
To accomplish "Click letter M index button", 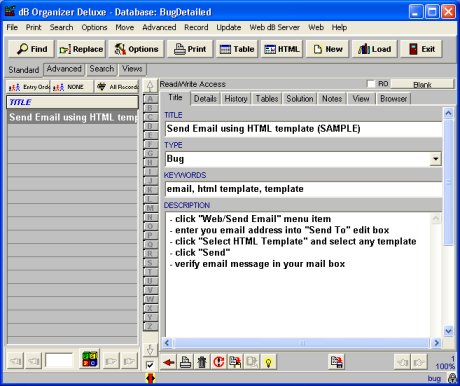I will (x=150, y=208).
